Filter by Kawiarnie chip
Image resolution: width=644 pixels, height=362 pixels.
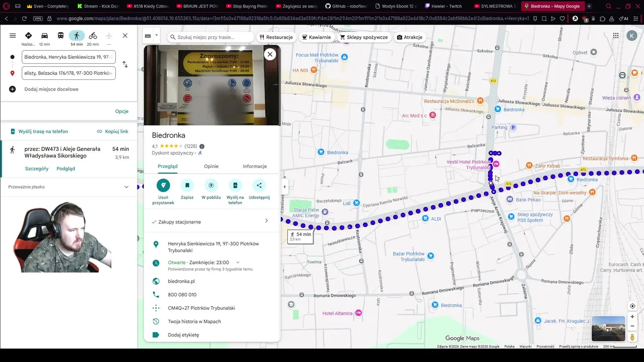pos(316,37)
